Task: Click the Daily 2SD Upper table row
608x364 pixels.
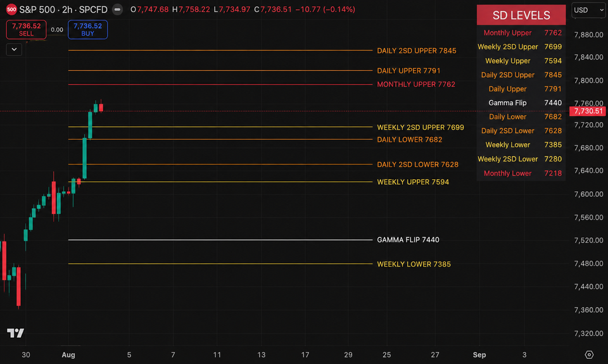Action: [x=521, y=75]
